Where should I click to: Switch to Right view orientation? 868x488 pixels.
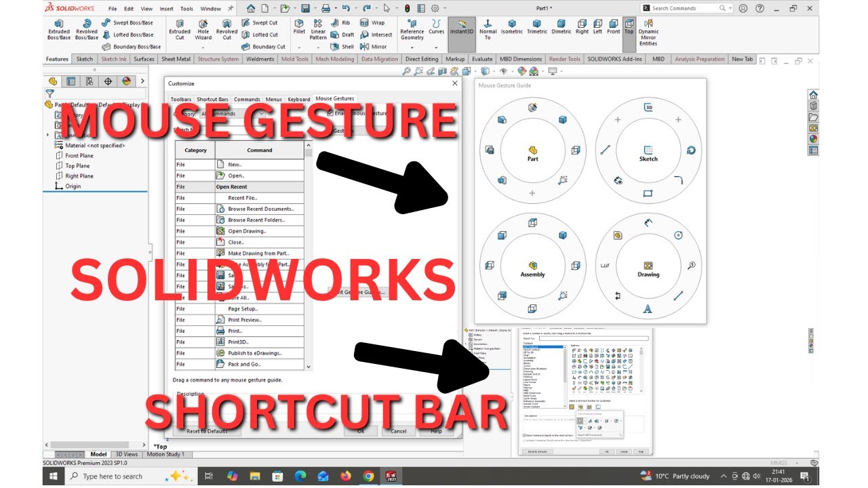(x=582, y=27)
